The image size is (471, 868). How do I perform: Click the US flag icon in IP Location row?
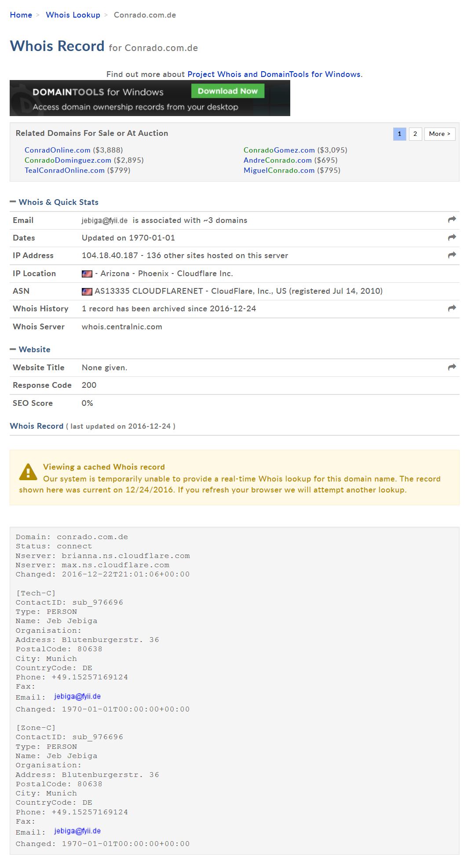coord(87,274)
